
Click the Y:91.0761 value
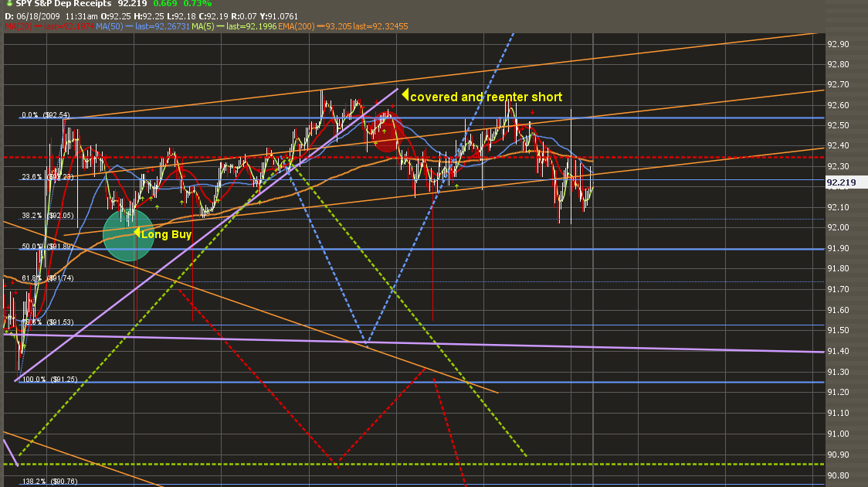[279, 16]
